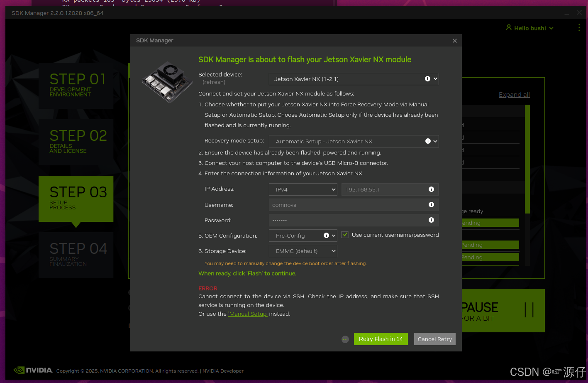Click info icon in OEM Configuration dropdown

click(326, 236)
